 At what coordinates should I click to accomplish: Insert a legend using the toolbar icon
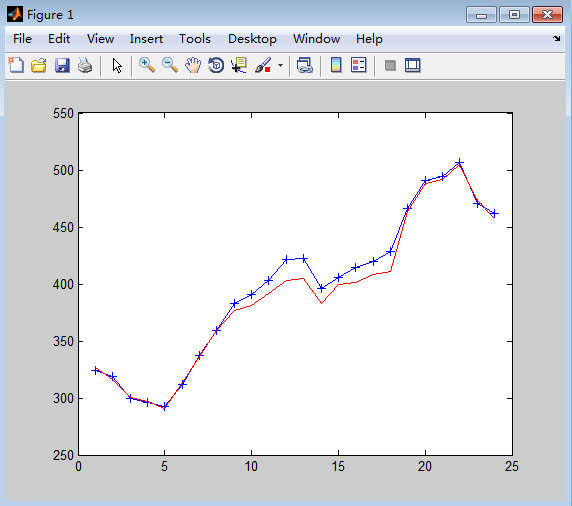359,66
